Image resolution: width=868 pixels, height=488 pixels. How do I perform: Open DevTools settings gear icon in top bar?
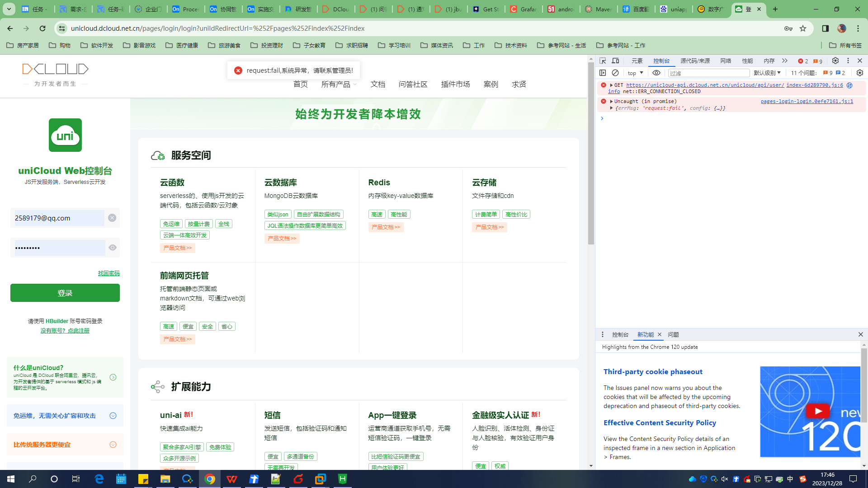click(x=835, y=61)
